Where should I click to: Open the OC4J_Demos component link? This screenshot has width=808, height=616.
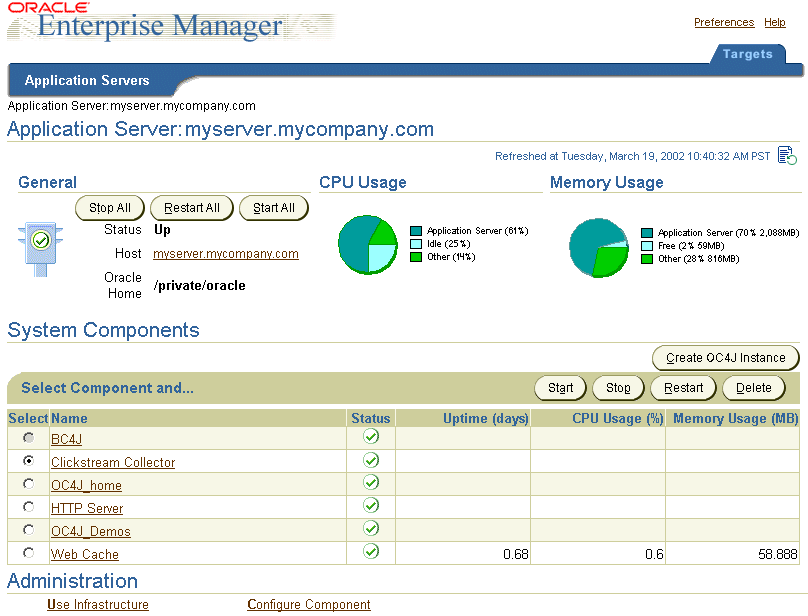[91, 531]
